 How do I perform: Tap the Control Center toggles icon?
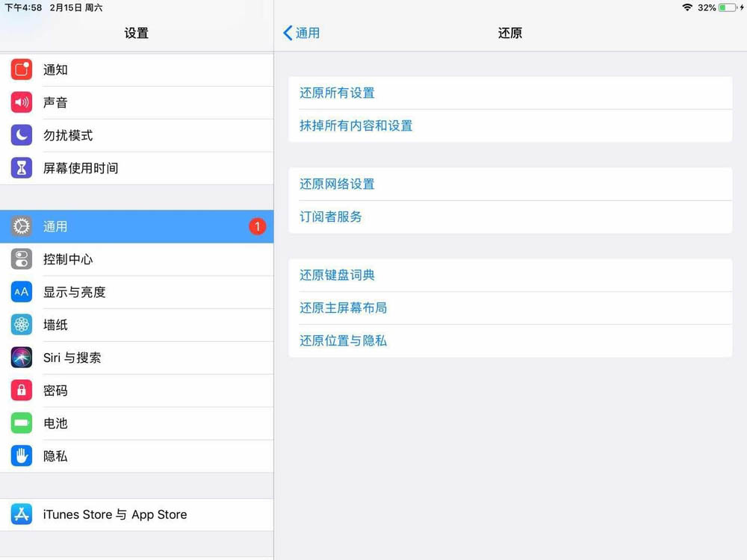22,260
